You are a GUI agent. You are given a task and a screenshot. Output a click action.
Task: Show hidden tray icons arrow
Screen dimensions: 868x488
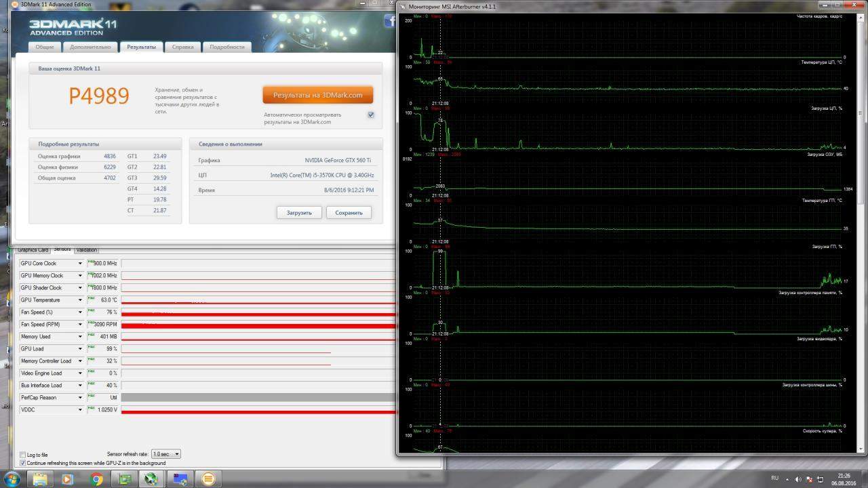tap(787, 478)
